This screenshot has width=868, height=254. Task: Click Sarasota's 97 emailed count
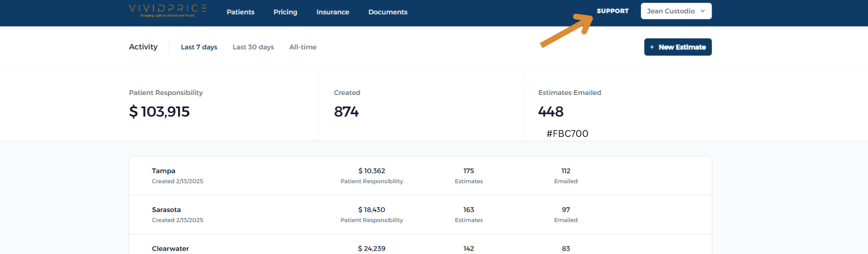point(566,210)
